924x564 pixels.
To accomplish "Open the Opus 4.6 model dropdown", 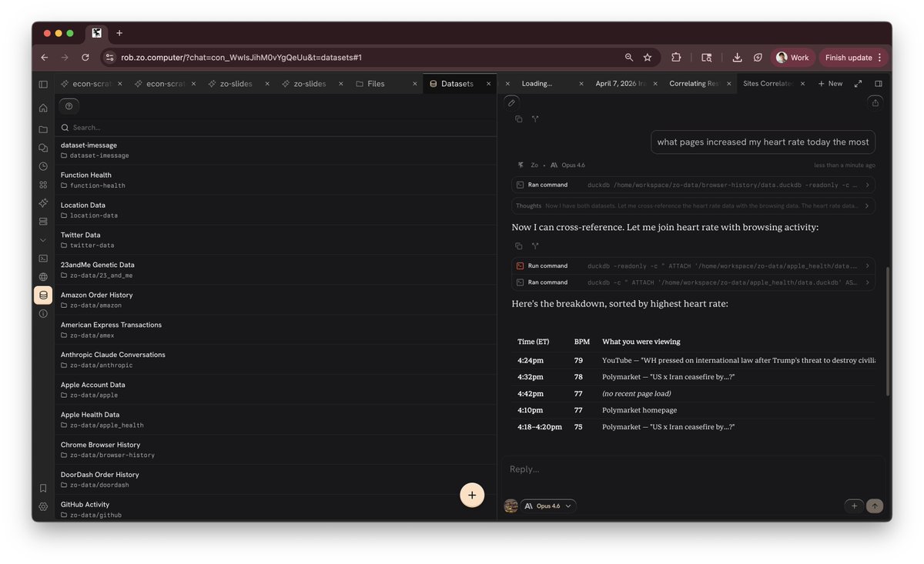I will (x=549, y=506).
